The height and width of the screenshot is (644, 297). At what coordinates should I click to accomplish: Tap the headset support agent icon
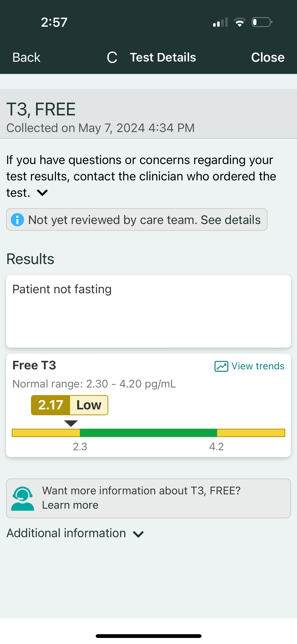[x=23, y=498]
